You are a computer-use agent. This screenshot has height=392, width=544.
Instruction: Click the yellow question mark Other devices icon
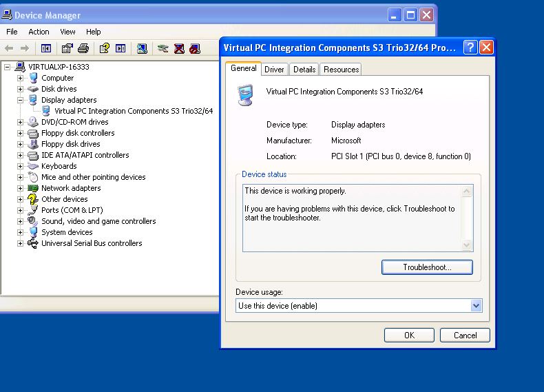[33, 199]
